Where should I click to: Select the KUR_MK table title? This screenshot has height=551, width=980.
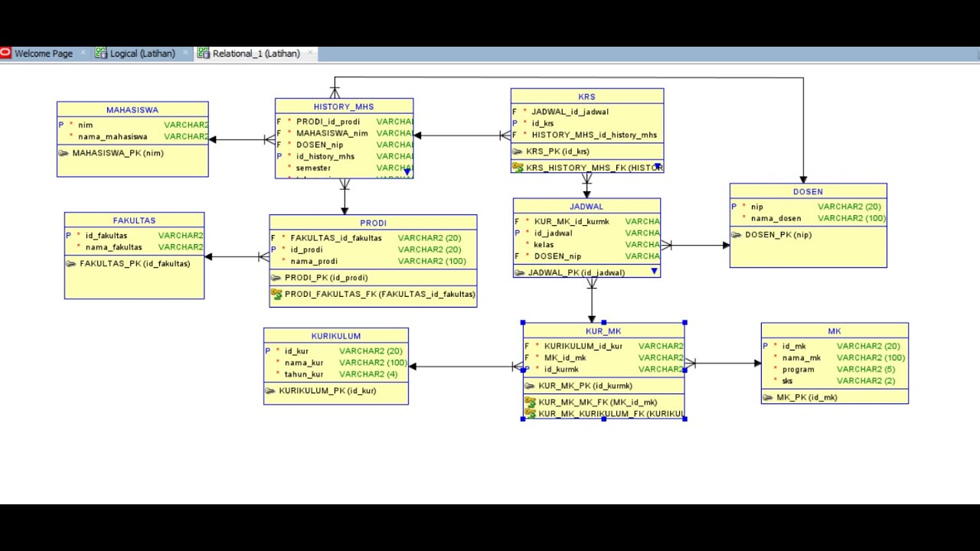[x=603, y=331]
